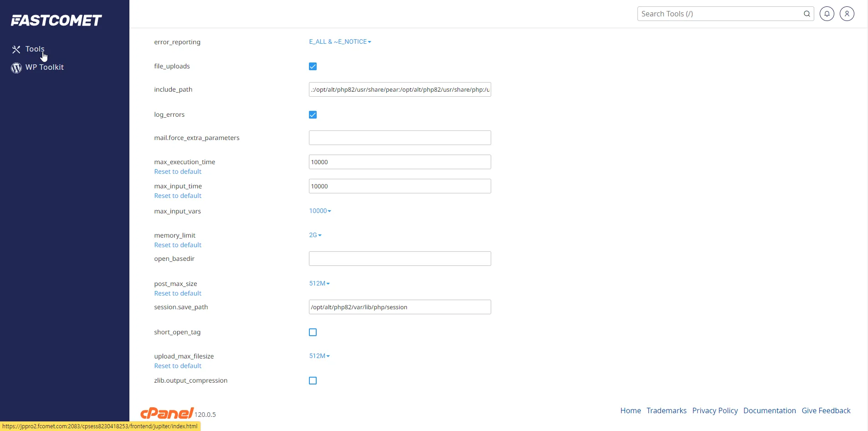Click the FastComet logo
The image size is (868, 431).
pos(56,21)
